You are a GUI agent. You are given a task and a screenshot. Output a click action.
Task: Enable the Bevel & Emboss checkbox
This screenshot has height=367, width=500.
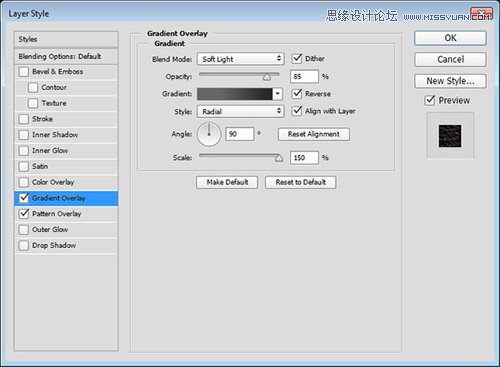(x=24, y=72)
